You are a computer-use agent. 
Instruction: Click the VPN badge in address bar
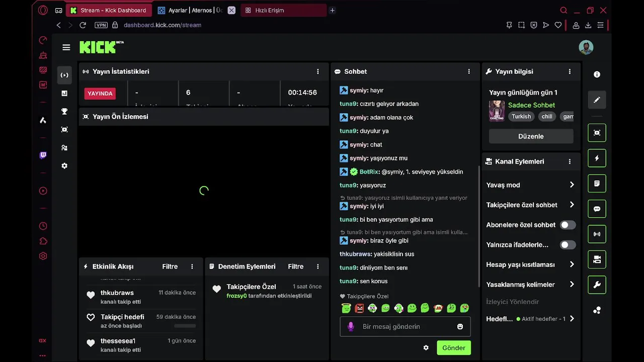point(101,25)
